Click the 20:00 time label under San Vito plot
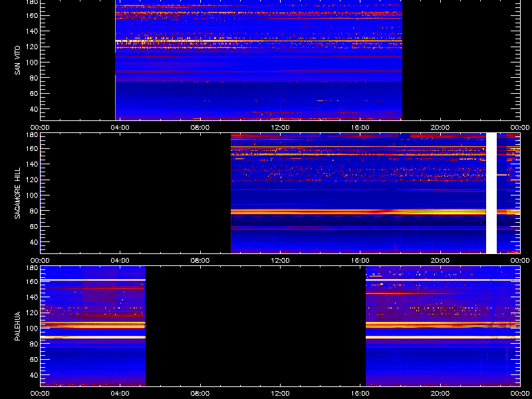Screen dimensions: 532x399 click(440, 128)
